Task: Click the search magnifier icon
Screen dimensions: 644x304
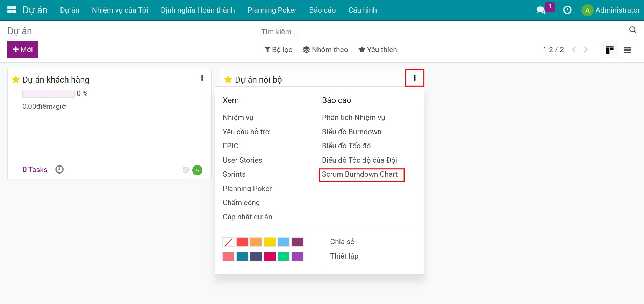Action: [633, 30]
